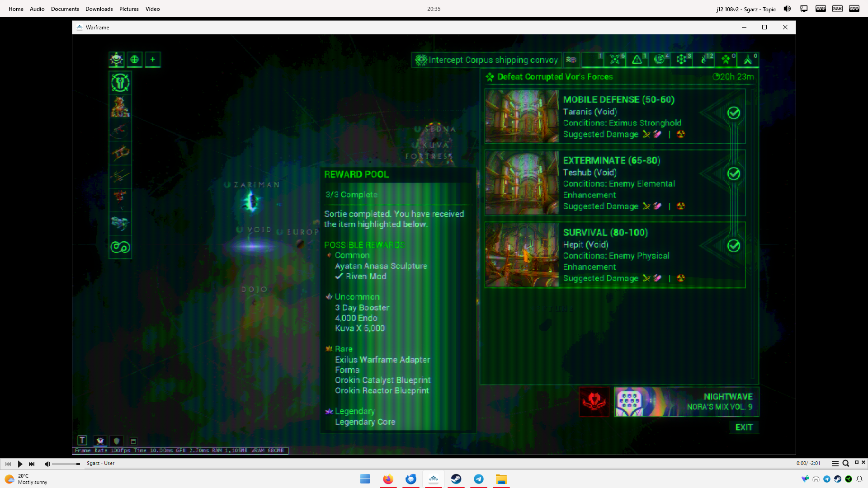Click the Mobile Defense completed checkmark
Viewport: 868px width, 488px height.
pyautogui.click(x=733, y=113)
